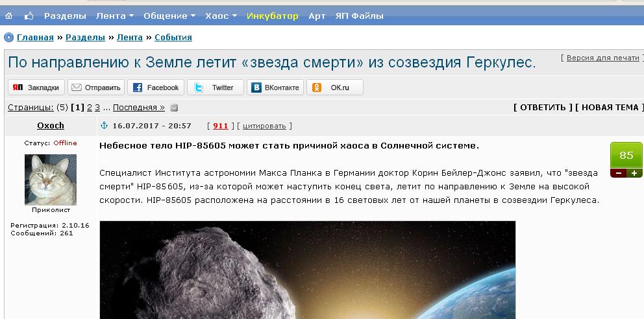Open Версия для печати link
This screenshot has width=644, height=319.
(x=602, y=58)
